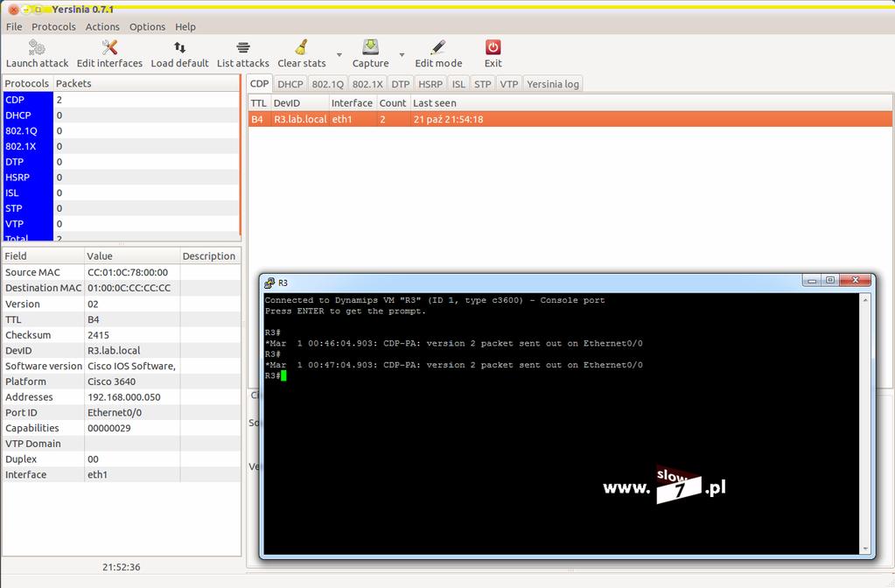895x588 pixels.
Task: Switch to the DTP tab
Action: pyautogui.click(x=400, y=84)
